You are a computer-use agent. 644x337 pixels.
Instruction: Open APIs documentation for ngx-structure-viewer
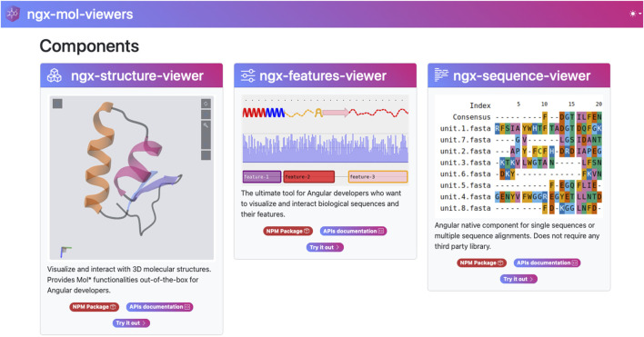click(x=159, y=307)
